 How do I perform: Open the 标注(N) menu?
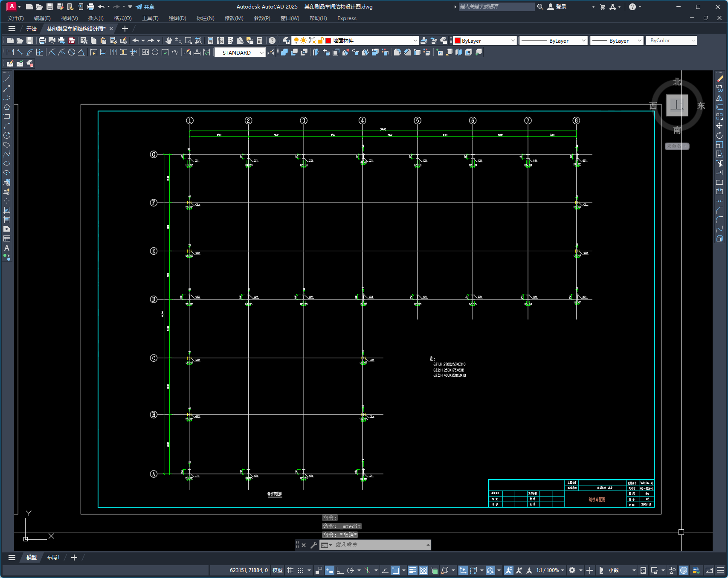[205, 18]
